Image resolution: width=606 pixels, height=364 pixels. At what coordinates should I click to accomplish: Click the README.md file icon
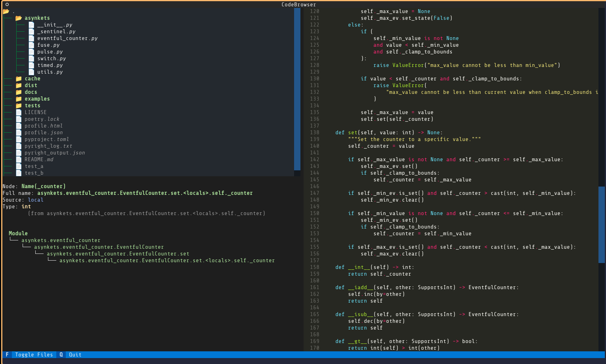pos(19,159)
